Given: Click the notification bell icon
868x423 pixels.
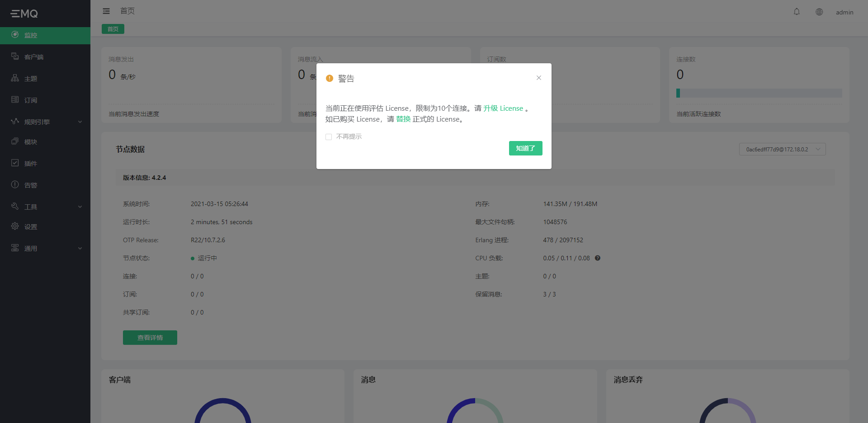Looking at the screenshot, I should coord(796,12).
